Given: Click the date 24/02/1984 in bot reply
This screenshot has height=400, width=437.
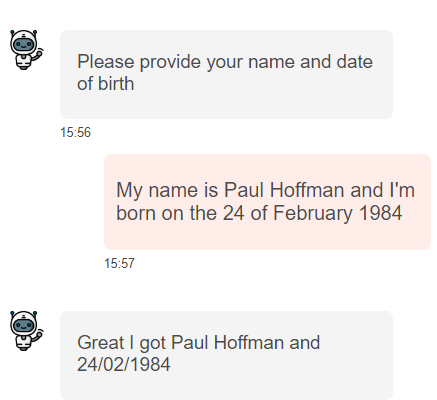Looking at the screenshot, I should point(124,364).
